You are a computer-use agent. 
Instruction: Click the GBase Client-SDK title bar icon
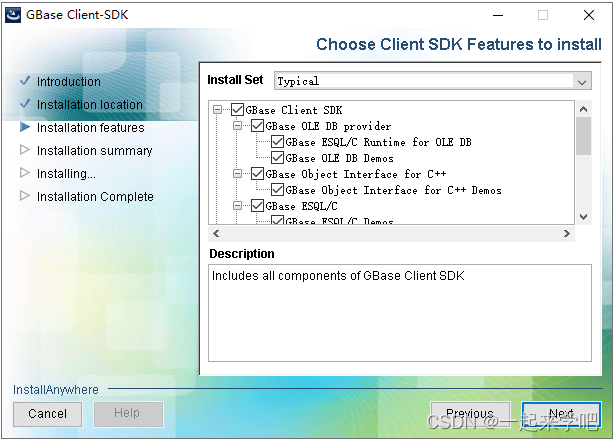[x=13, y=15]
